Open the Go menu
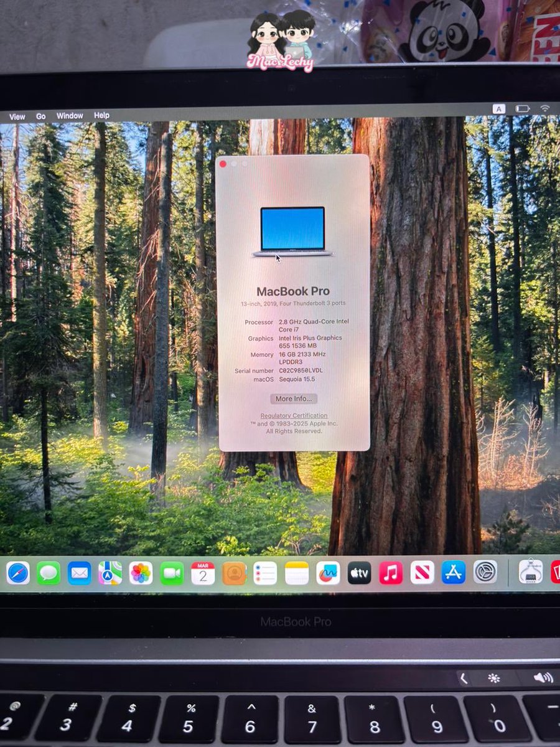560x747 pixels. [x=41, y=116]
